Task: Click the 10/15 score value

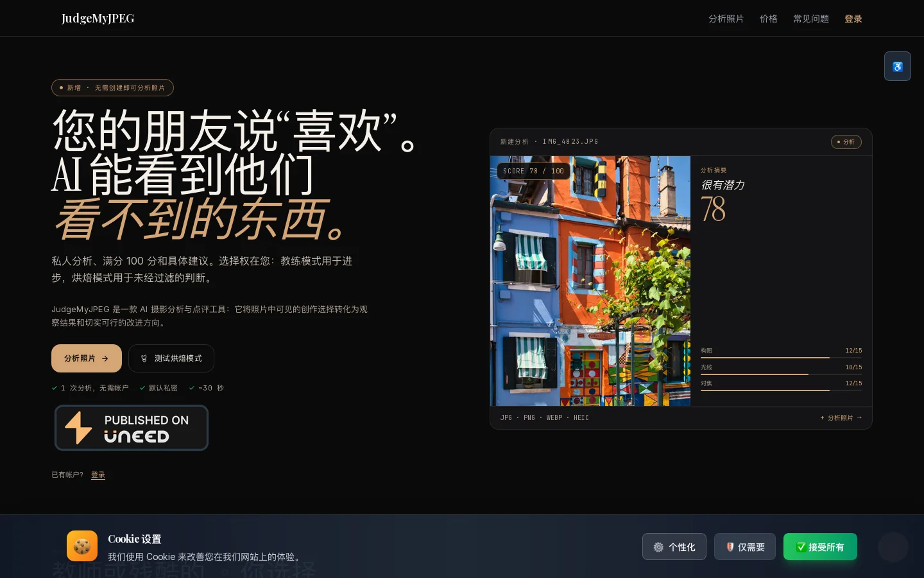Action: pyautogui.click(x=853, y=367)
